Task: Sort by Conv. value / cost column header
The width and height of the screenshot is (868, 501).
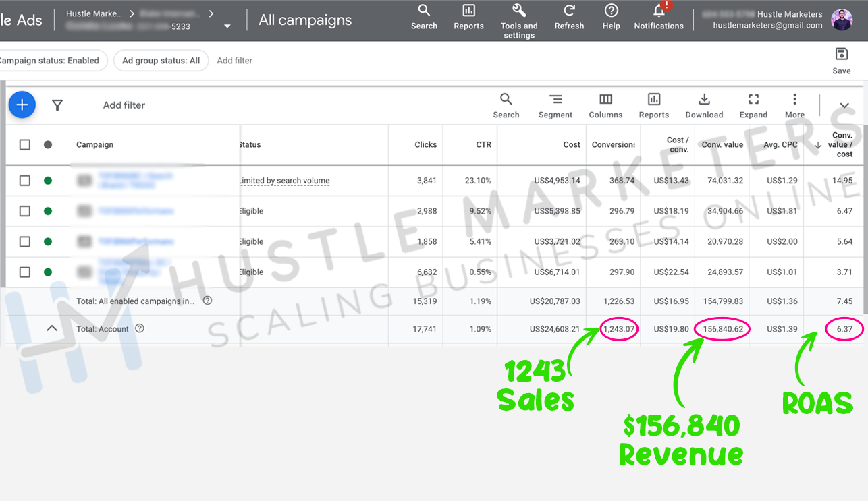Action: point(842,145)
